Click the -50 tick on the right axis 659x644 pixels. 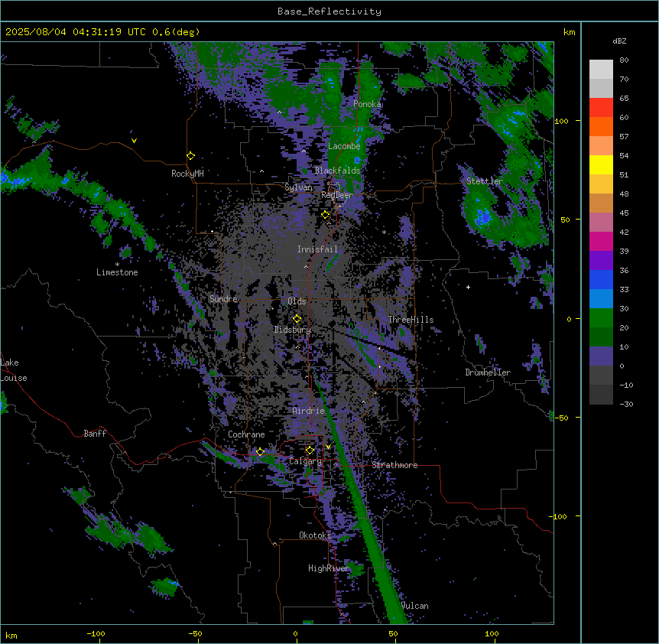coord(561,418)
